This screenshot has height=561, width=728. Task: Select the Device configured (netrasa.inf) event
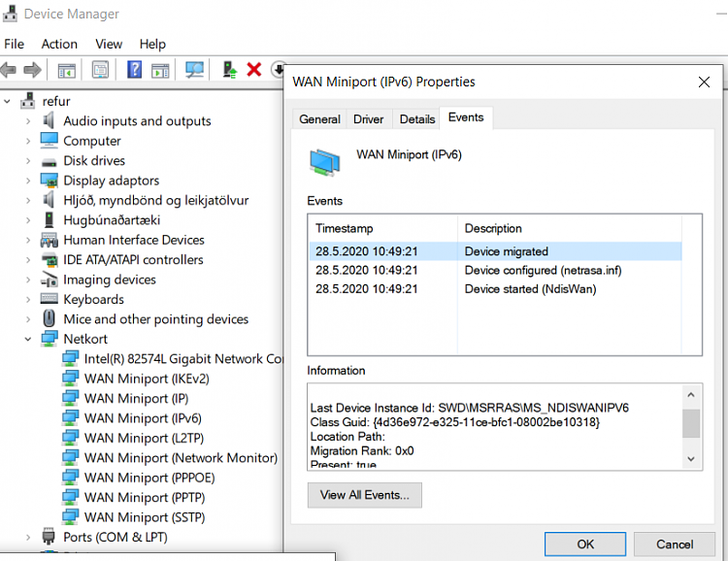(495, 270)
